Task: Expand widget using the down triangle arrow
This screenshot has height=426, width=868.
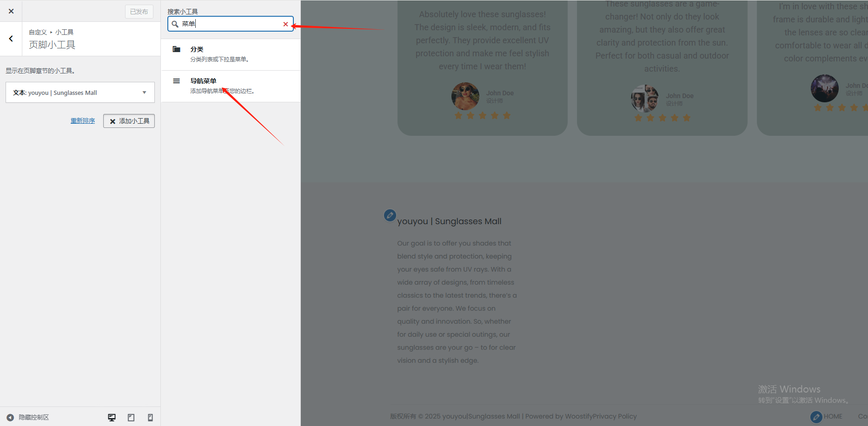Action: [145, 93]
